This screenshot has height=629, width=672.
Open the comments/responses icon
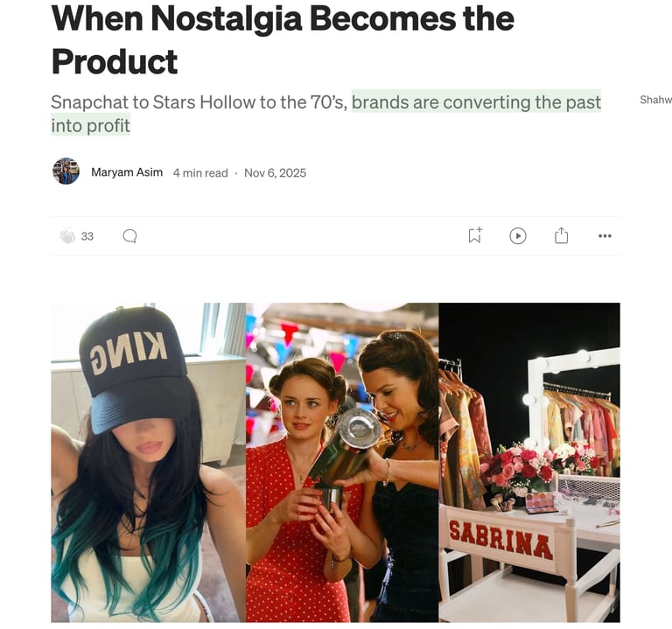129,236
